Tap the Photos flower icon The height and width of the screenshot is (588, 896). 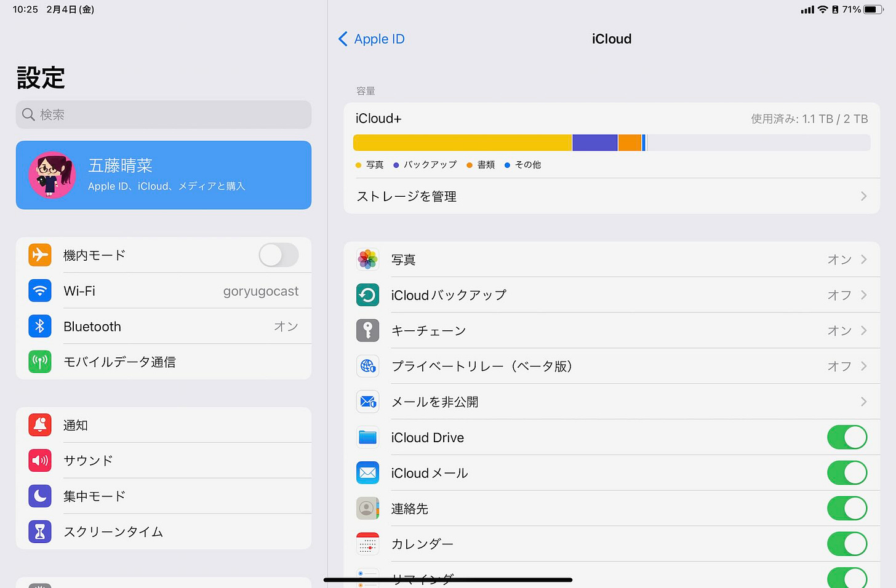coord(368,260)
